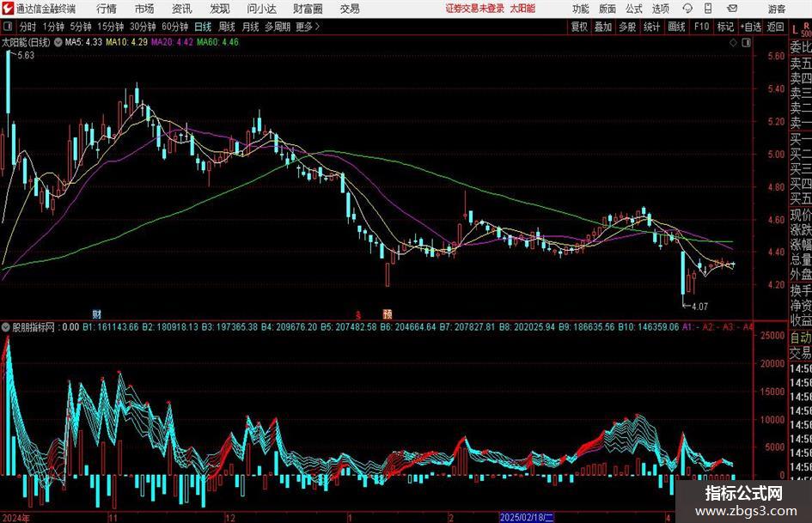The height and width of the screenshot is (523, 812).
Task: Open the 问小达 menu
Action: (x=261, y=9)
